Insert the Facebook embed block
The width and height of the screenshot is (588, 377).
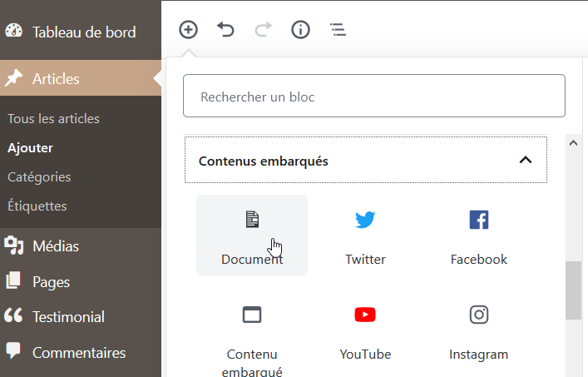479,236
